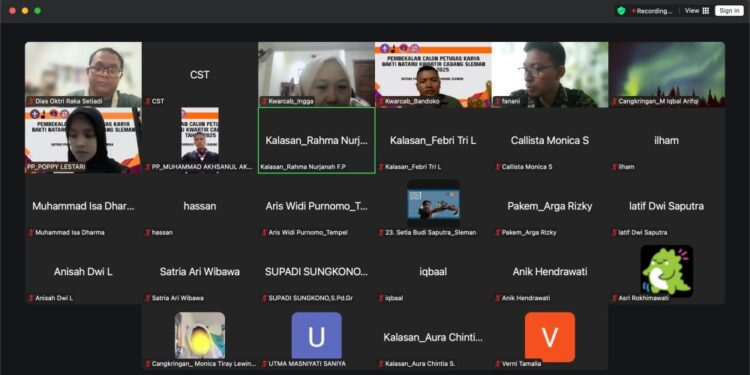
Task: Select Aris Widi Purnomo_Tempel tile
Action: tap(317, 206)
